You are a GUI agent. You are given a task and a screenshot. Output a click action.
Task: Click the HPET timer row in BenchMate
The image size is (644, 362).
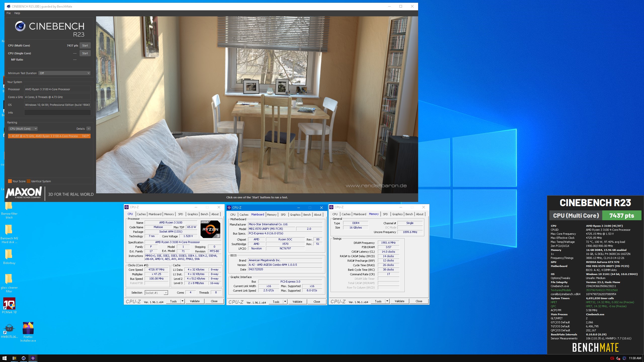(595, 302)
